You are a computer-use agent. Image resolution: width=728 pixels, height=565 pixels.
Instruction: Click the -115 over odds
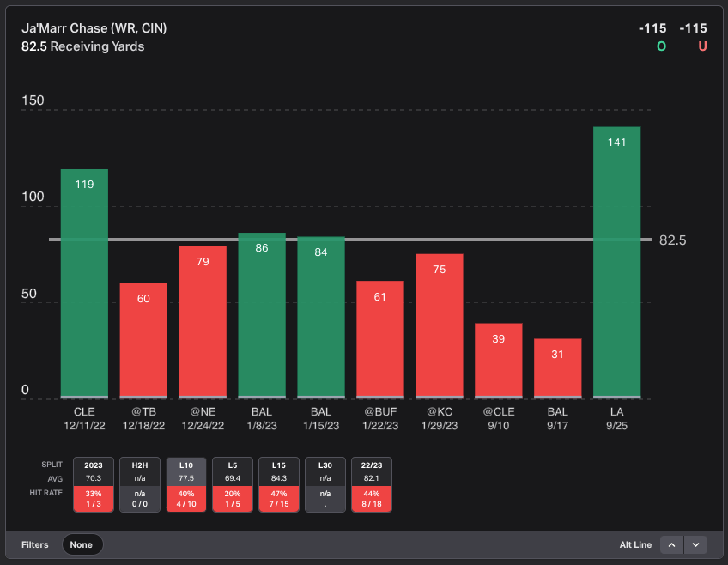[x=652, y=28]
